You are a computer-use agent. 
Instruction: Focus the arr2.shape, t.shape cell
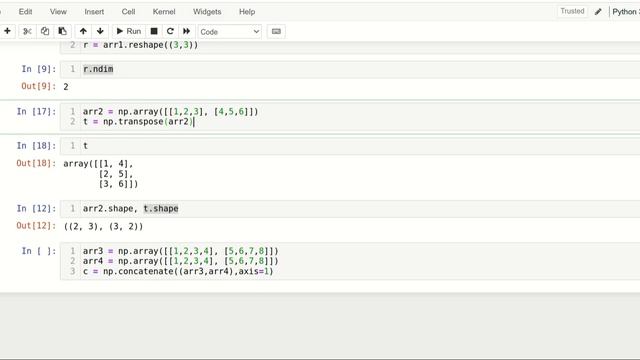click(x=350, y=209)
